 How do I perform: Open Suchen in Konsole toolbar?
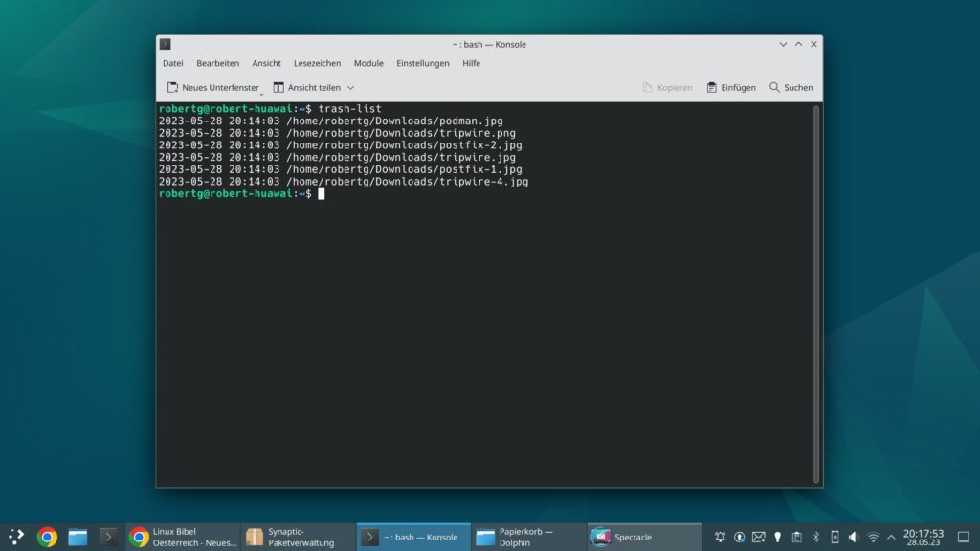click(791, 87)
